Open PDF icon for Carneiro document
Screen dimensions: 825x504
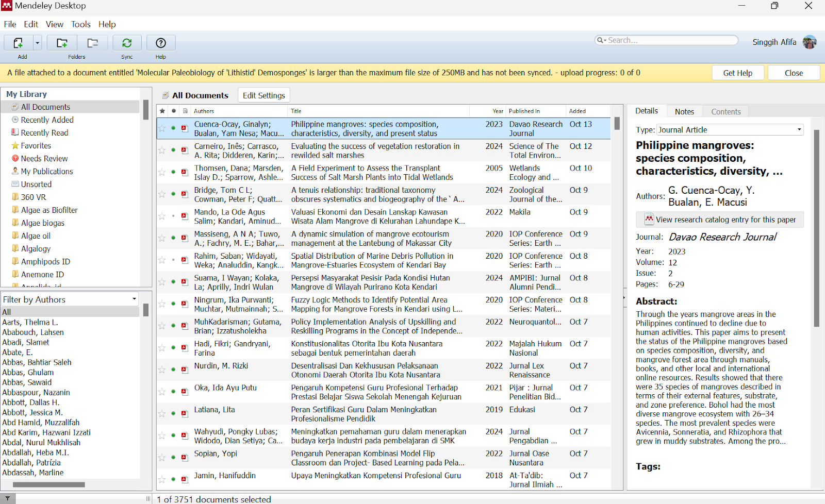pos(185,150)
